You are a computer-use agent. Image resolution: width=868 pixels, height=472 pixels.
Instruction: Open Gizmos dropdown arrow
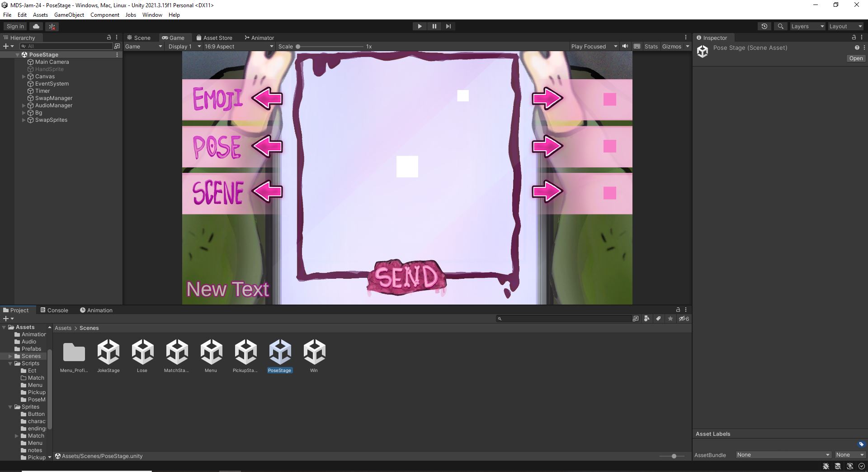688,46
